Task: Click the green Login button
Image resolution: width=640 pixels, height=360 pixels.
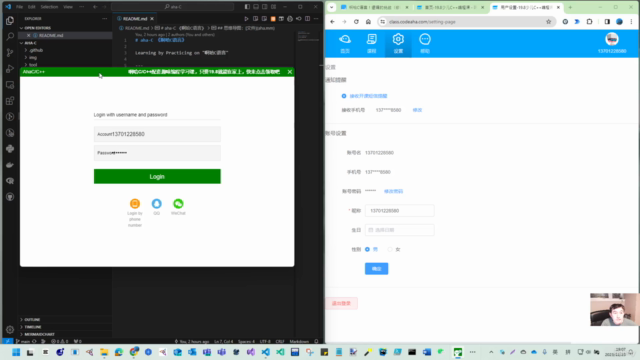Action: (157, 176)
